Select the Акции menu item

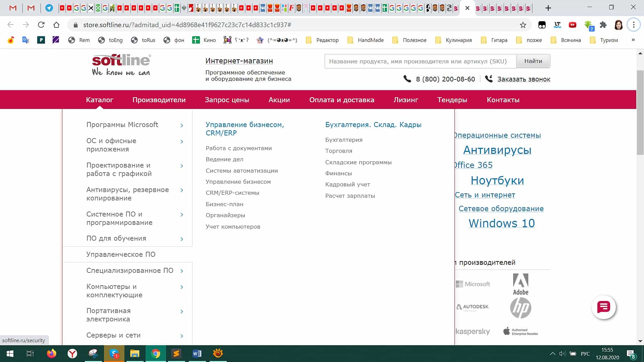tap(279, 100)
